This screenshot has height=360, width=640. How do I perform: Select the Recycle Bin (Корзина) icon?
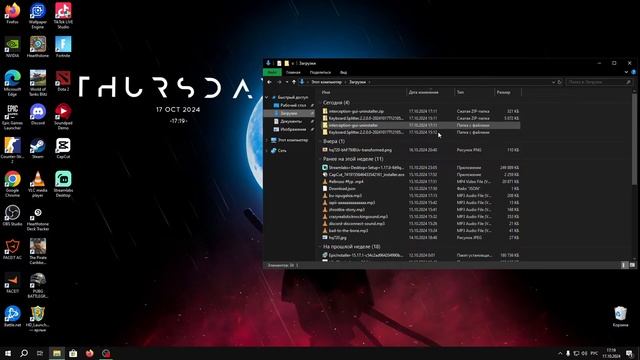pyautogui.click(x=620, y=316)
